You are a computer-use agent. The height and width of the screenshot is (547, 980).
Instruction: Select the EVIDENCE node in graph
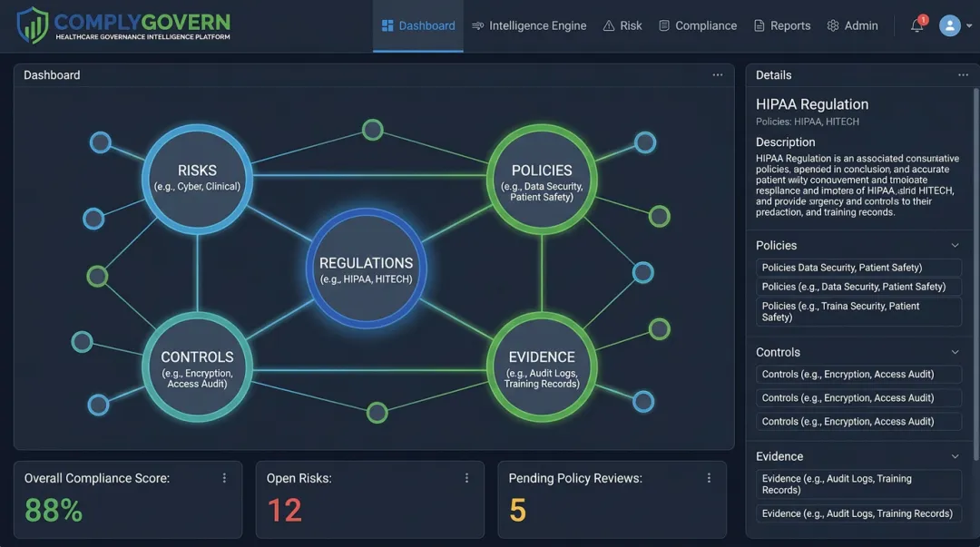pyautogui.click(x=542, y=367)
